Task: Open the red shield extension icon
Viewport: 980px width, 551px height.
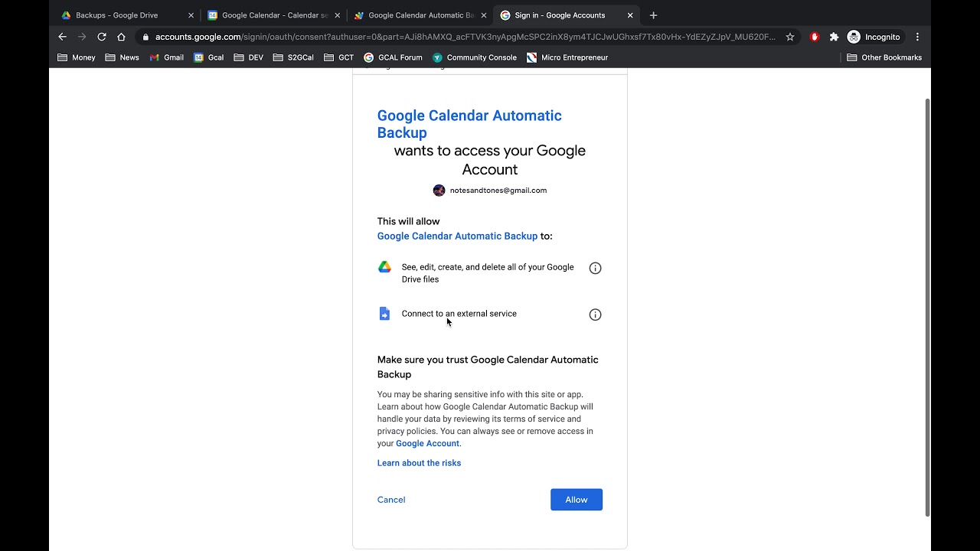Action: [x=815, y=37]
